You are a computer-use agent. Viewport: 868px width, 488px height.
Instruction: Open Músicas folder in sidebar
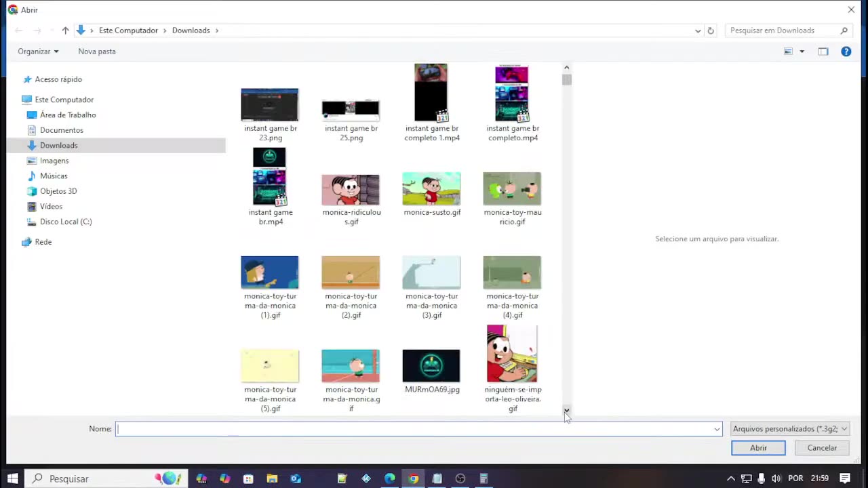point(54,176)
